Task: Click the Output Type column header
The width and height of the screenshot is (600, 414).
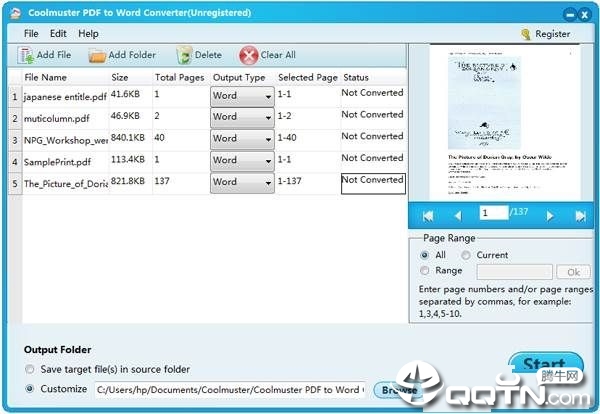Action: (239, 78)
